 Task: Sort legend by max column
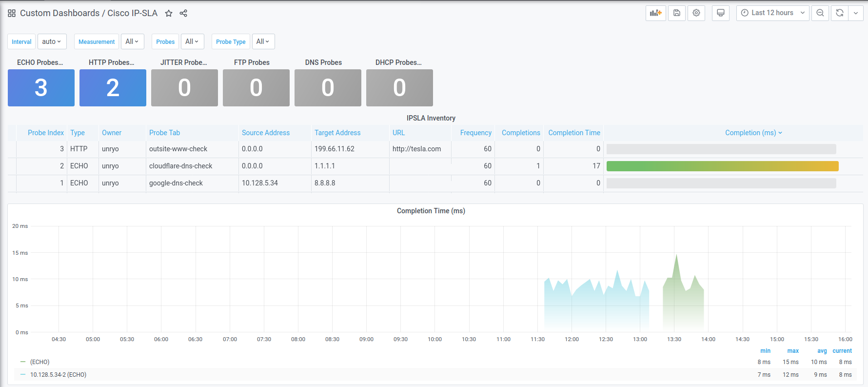pos(793,351)
